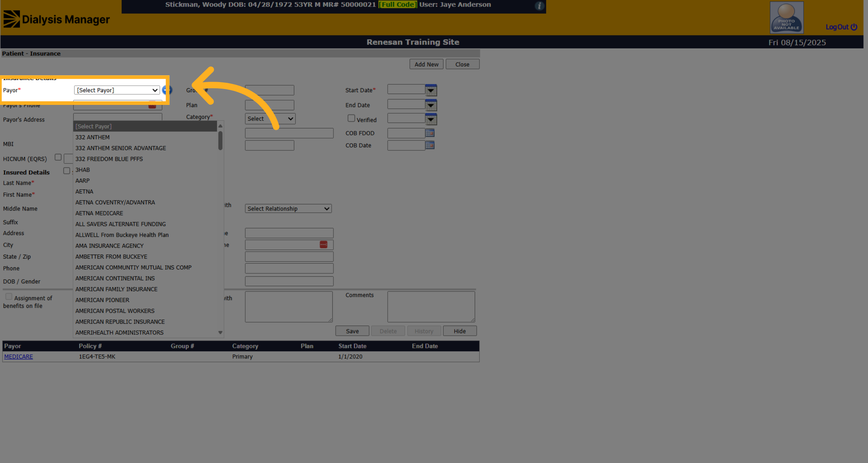Open the MEDICARE payor link

pyautogui.click(x=18, y=356)
